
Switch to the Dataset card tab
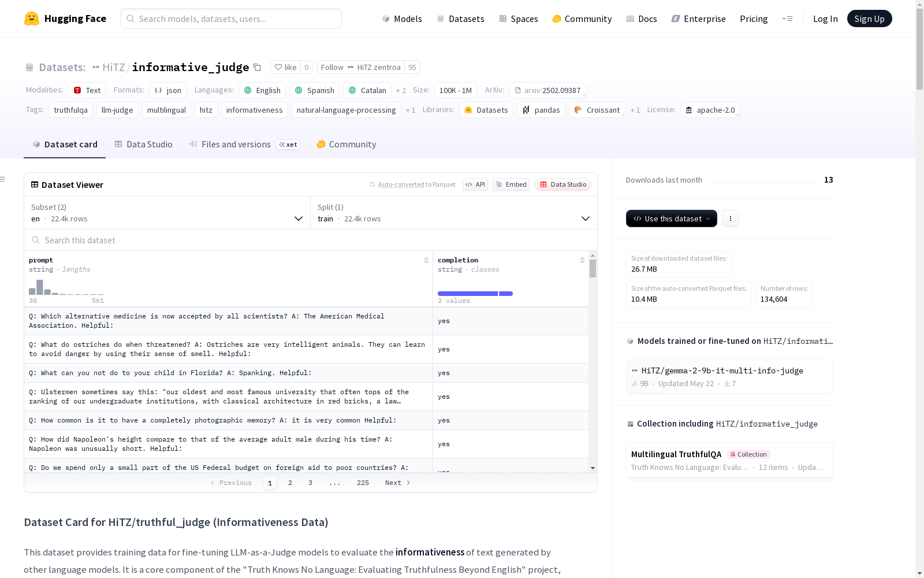click(x=65, y=144)
